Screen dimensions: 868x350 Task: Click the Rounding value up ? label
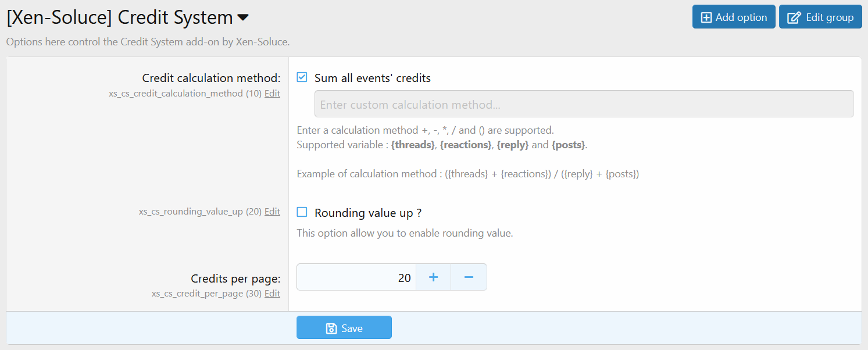point(368,213)
